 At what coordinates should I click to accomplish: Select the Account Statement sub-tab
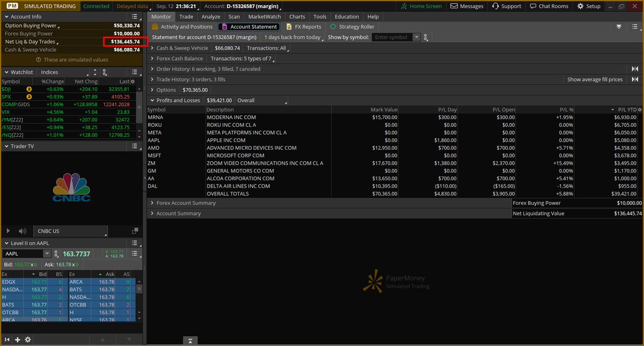249,27
